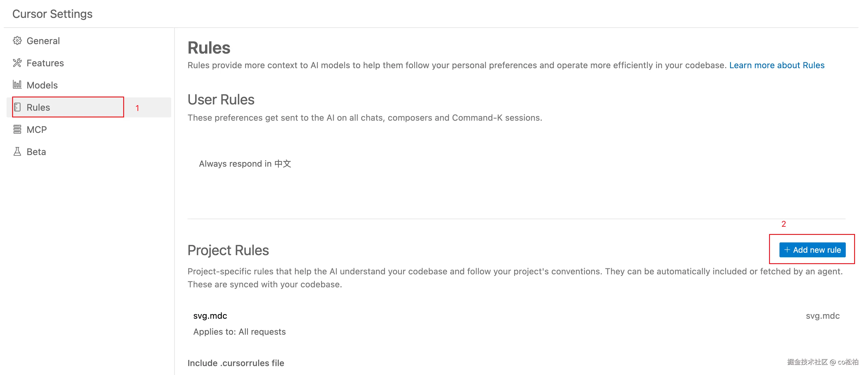Image resolution: width=868 pixels, height=375 pixels.
Task: Click the Beta flask icon
Action: pos(17,152)
